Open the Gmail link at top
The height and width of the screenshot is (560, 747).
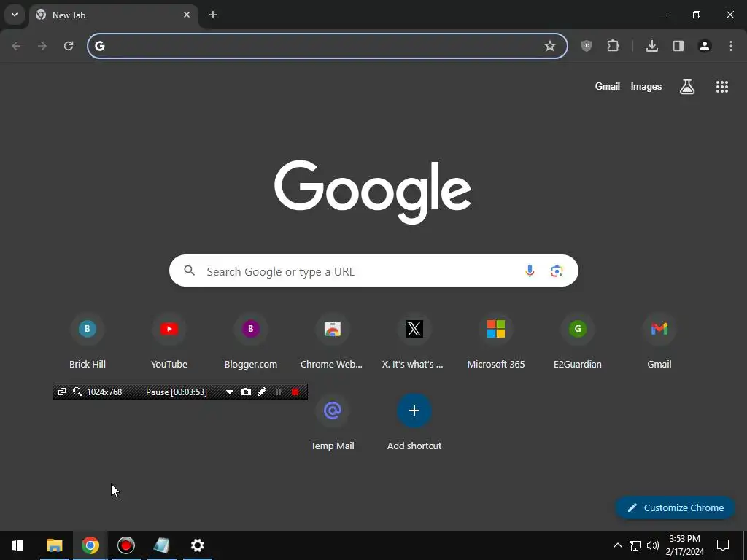pyautogui.click(x=608, y=86)
